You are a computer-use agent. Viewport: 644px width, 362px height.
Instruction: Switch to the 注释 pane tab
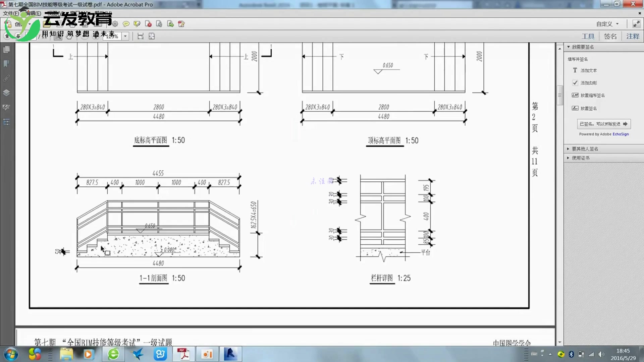pyautogui.click(x=633, y=36)
